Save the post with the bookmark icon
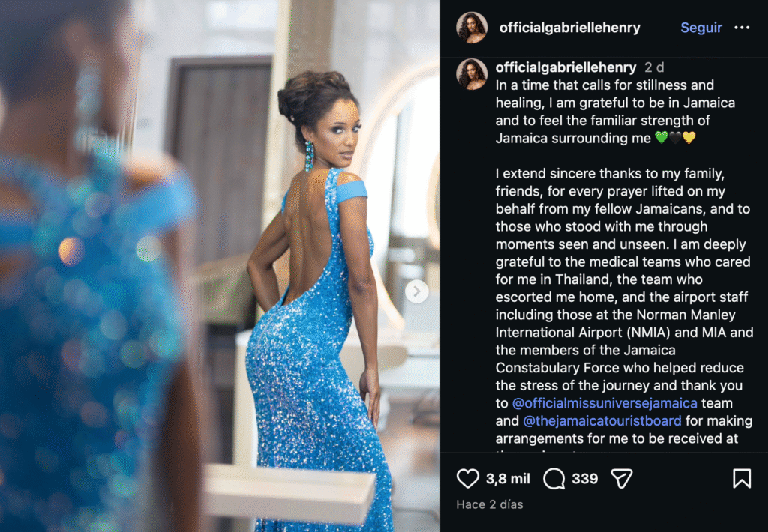The image size is (768, 532). pyautogui.click(x=742, y=478)
